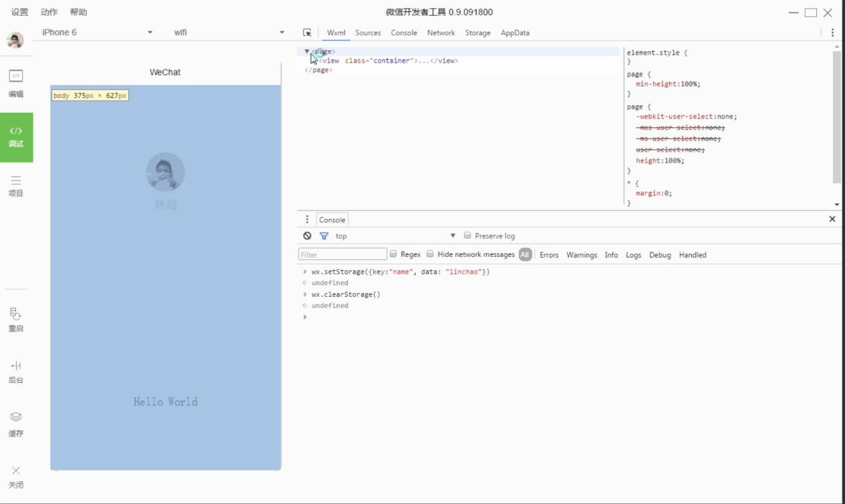Select the 调试 (Debug) sidebar icon
The height and width of the screenshot is (504, 845).
(16, 136)
